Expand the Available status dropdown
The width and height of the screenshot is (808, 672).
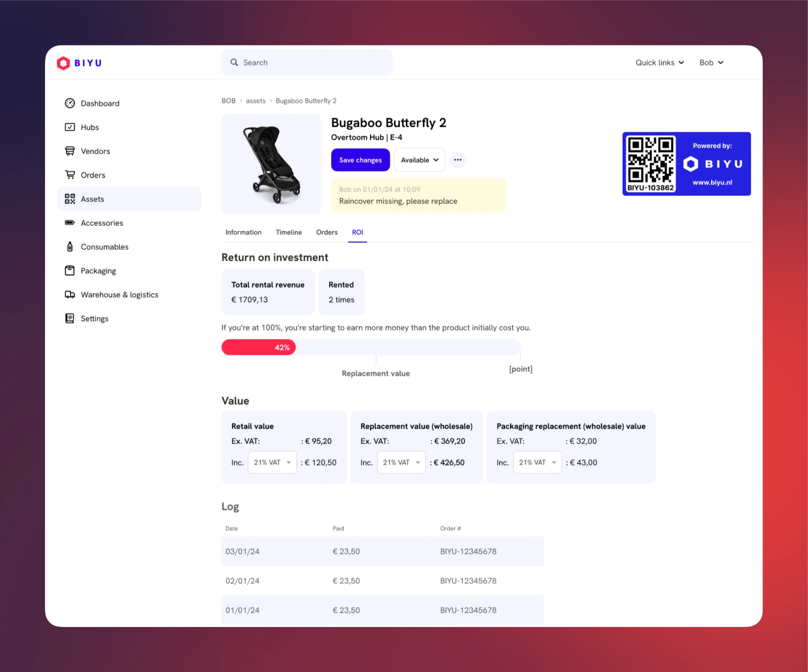click(419, 160)
